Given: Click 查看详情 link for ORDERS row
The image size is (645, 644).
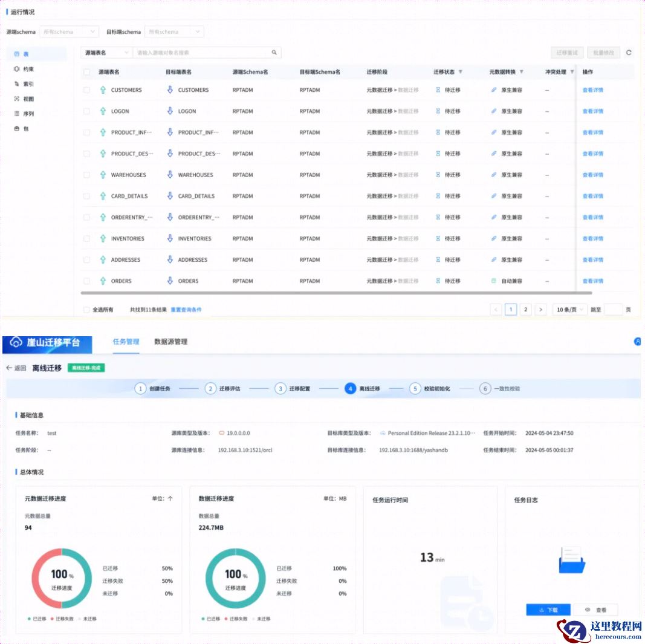Looking at the screenshot, I should pyautogui.click(x=593, y=281).
